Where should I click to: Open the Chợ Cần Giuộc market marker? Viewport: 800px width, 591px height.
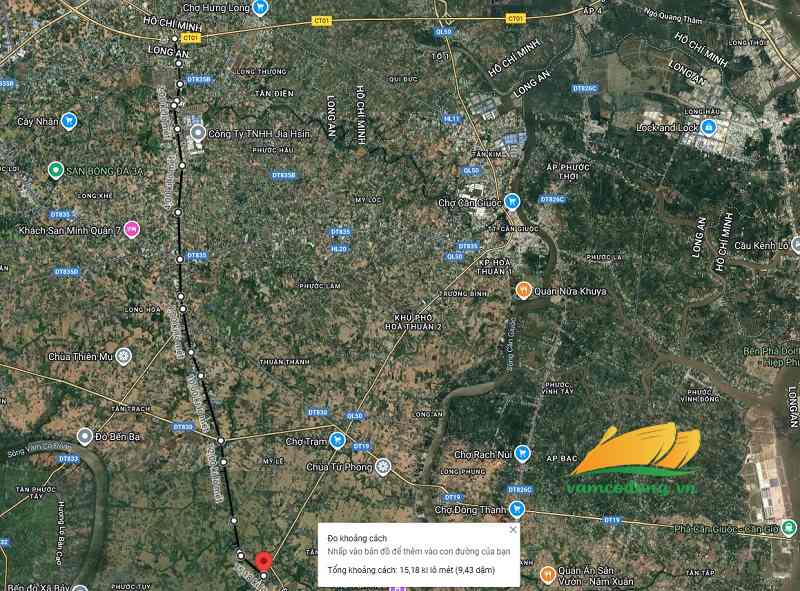click(511, 200)
